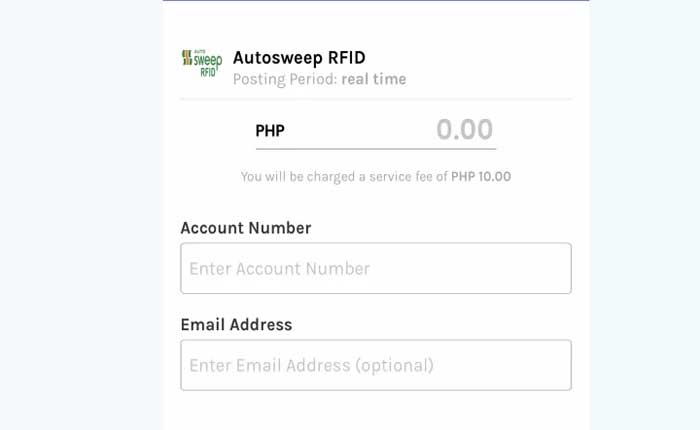The width and height of the screenshot is (700, 430).
Task: Click the blue line atop the form
Action: tap(375, 1)
